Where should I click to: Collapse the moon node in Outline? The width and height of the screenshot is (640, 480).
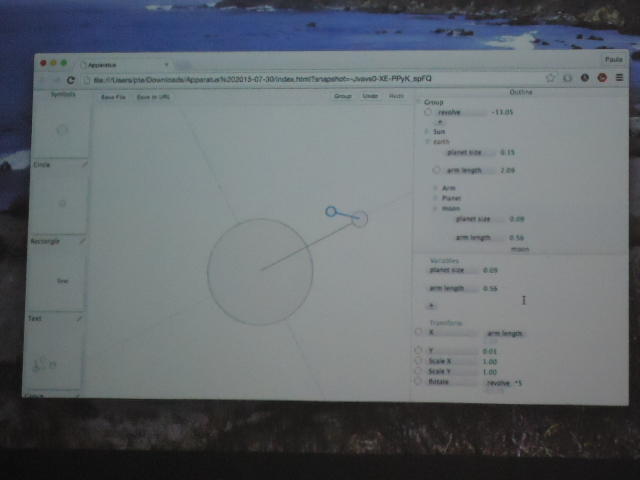tap(436, 209)
